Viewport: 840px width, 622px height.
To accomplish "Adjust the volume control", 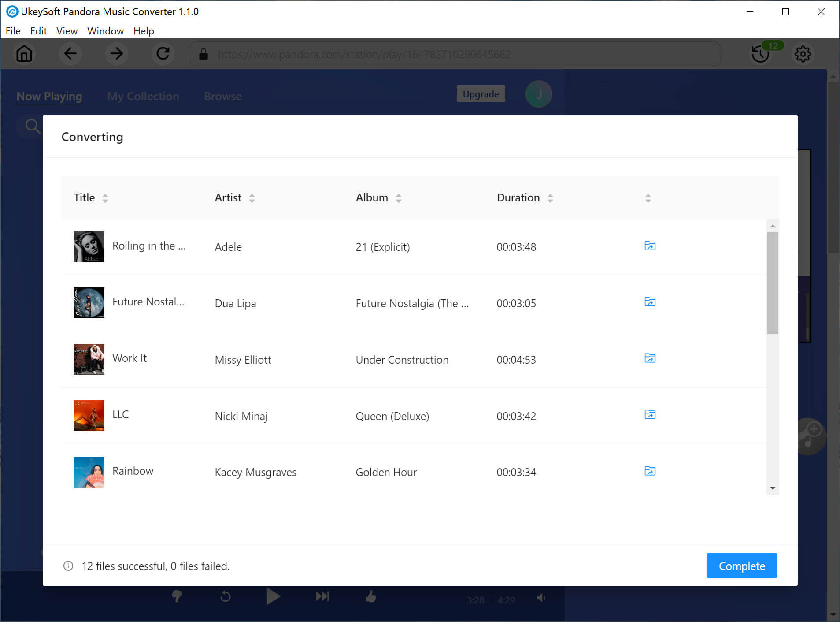I will pyautogui.click(x=541, y=598).
